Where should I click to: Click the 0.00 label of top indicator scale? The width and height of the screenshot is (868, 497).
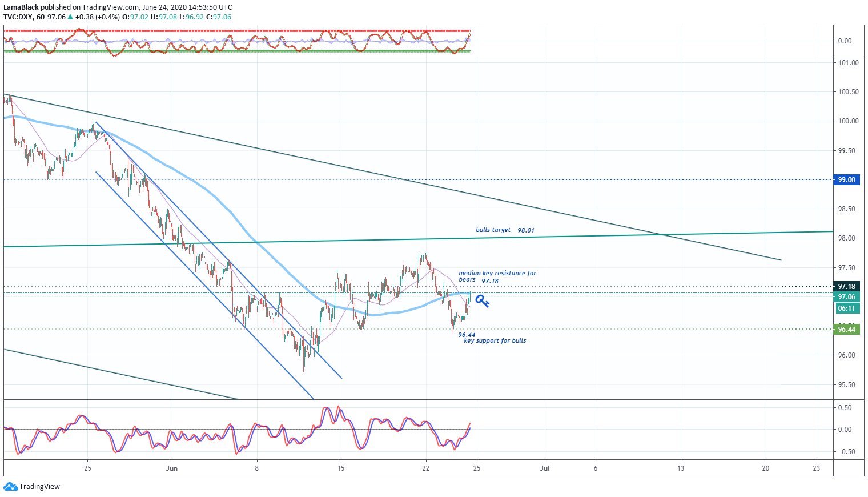coord(845,41)
